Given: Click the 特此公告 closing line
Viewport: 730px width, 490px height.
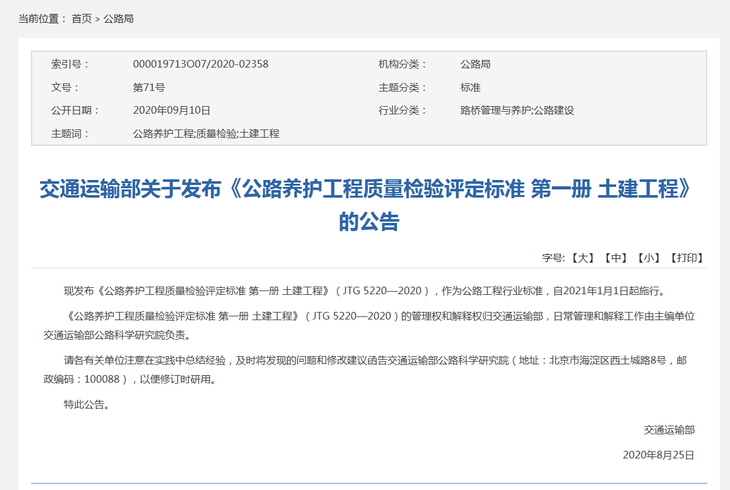Looking at the screenshot, I should click(x=85, y=405).
